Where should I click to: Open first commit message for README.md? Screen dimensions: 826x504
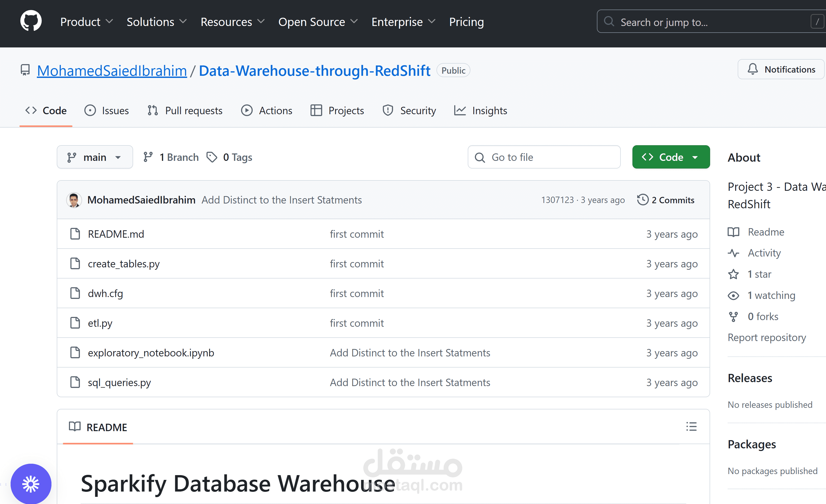[x=357, y=234]
